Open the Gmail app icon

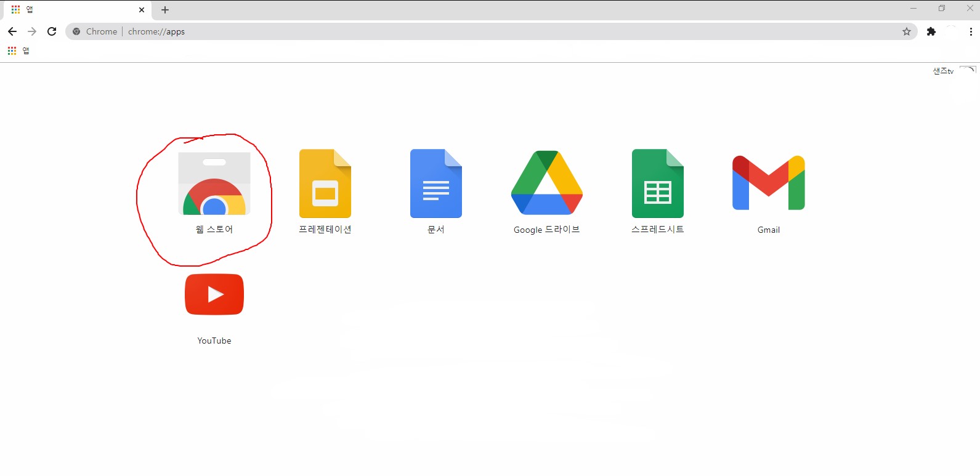pyautogui.click(x=769, y=183)
